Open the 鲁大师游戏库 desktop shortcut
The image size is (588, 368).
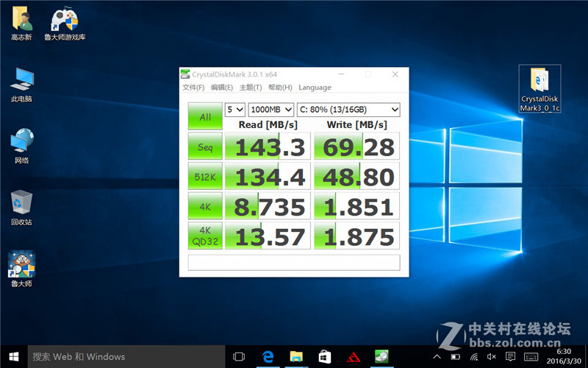[x=64, y=22]
